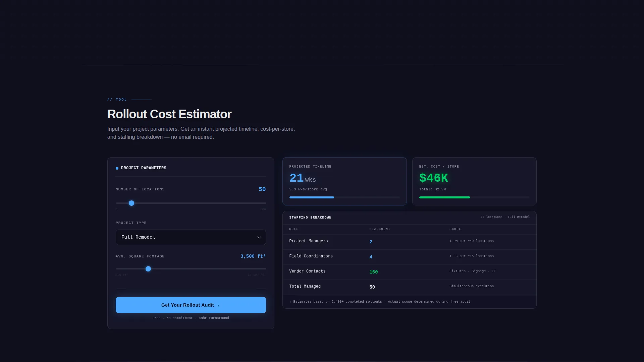This screenshot has width=644, height=362.
Task: Select the Vendor Contacts row label
Action: (x=307, y=271)
